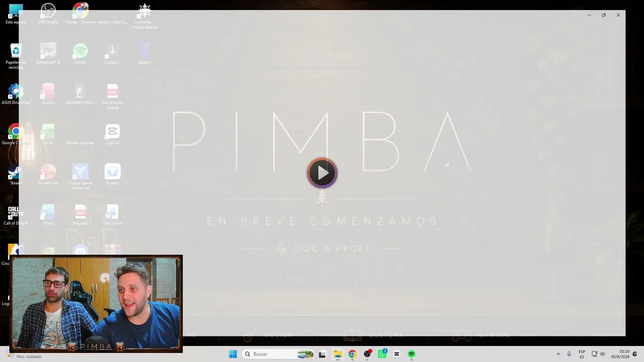Open the Este equipo desktop shortcut

point(16,14)
